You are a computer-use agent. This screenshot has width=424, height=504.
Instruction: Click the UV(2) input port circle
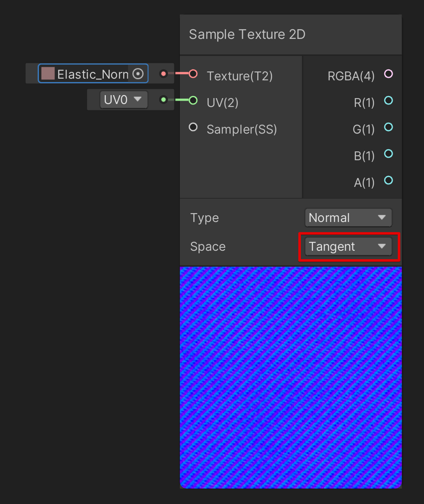pyautogui.click(x=193, y=101)
